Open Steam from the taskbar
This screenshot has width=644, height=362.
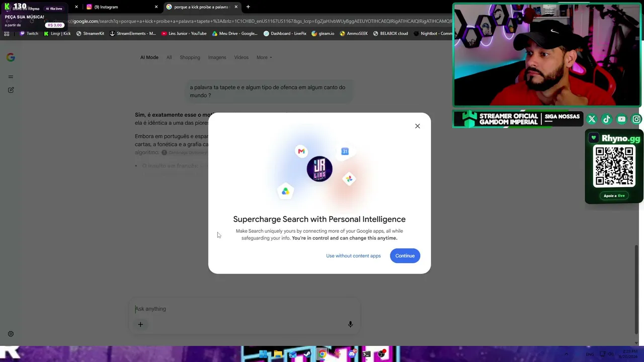pyautogui.click(x=307, y=354)
